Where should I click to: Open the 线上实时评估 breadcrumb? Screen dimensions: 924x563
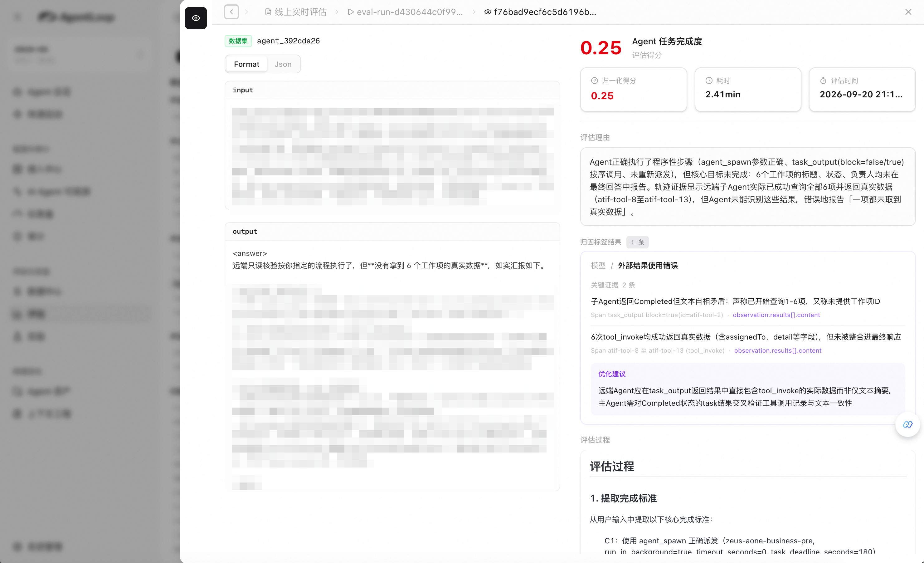300,12
